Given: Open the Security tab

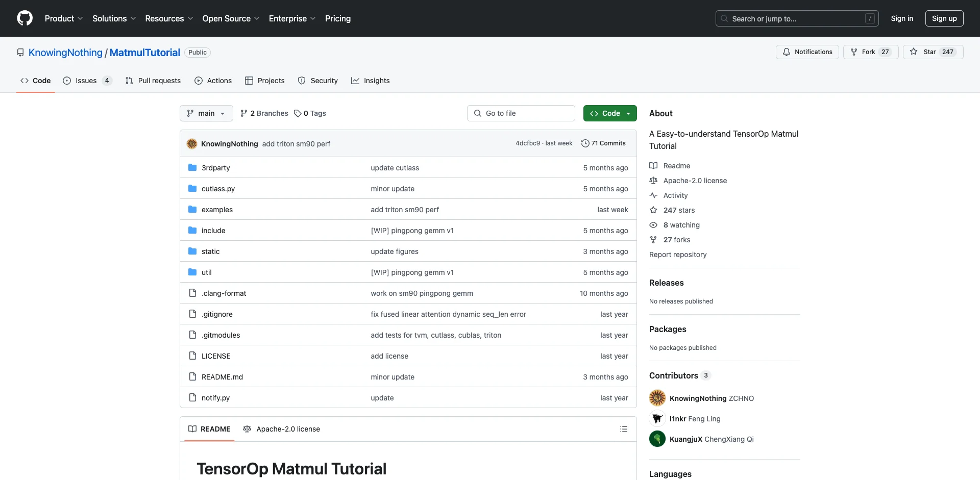Looking at the screenshot, I should 318,81.
